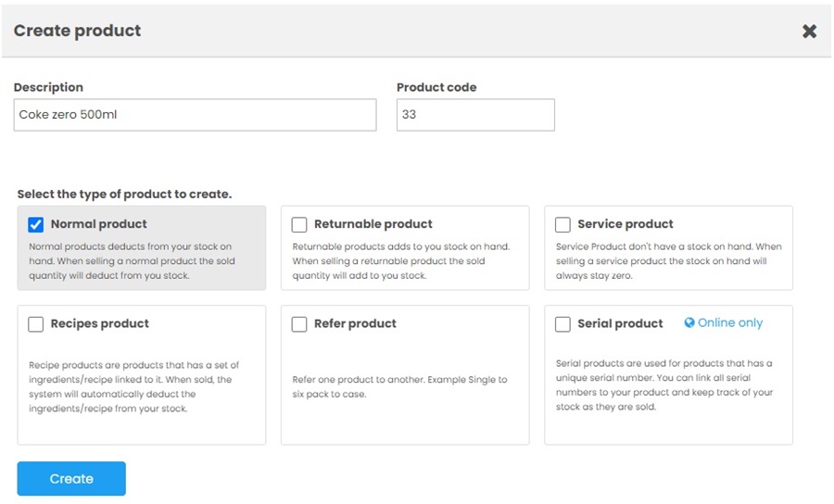
Task: Click the Product code label
Action: click(436, 87)
